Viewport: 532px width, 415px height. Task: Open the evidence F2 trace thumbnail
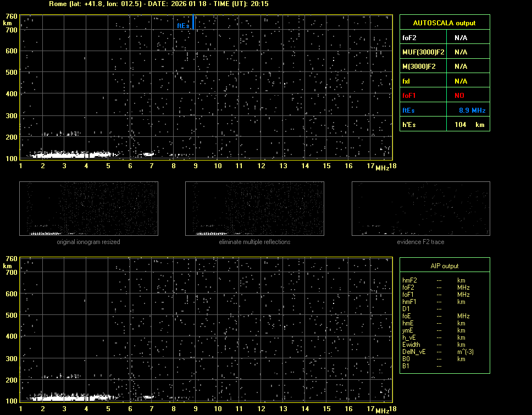pyautogui.click(x=420, y=208)
